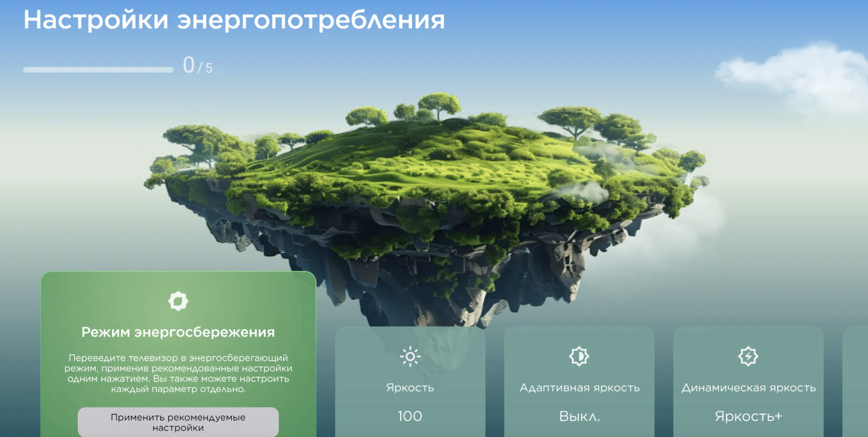Screen dimensions: 868x437
Task: Click the 0/5 progress counter
Action: coord(198,65)
